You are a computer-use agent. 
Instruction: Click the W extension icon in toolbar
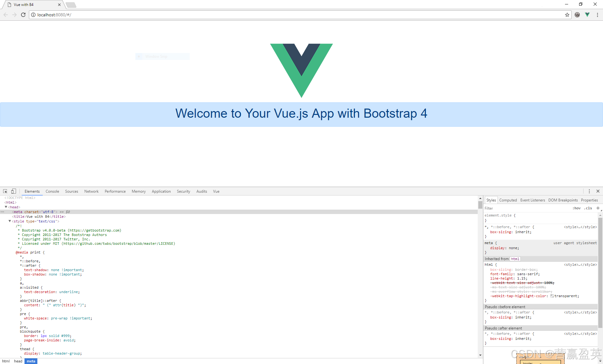click(577, 15)
